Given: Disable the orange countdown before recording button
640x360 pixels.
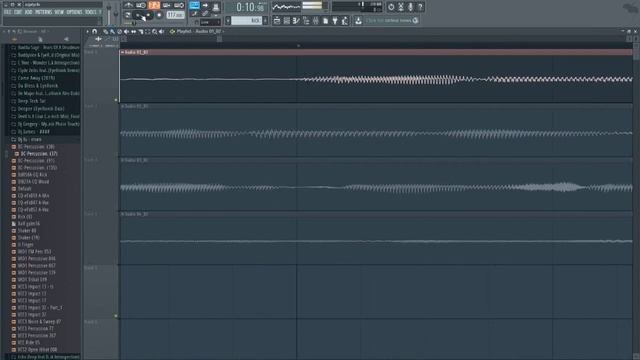Looking at the screenshot, I should coord(154,5).
